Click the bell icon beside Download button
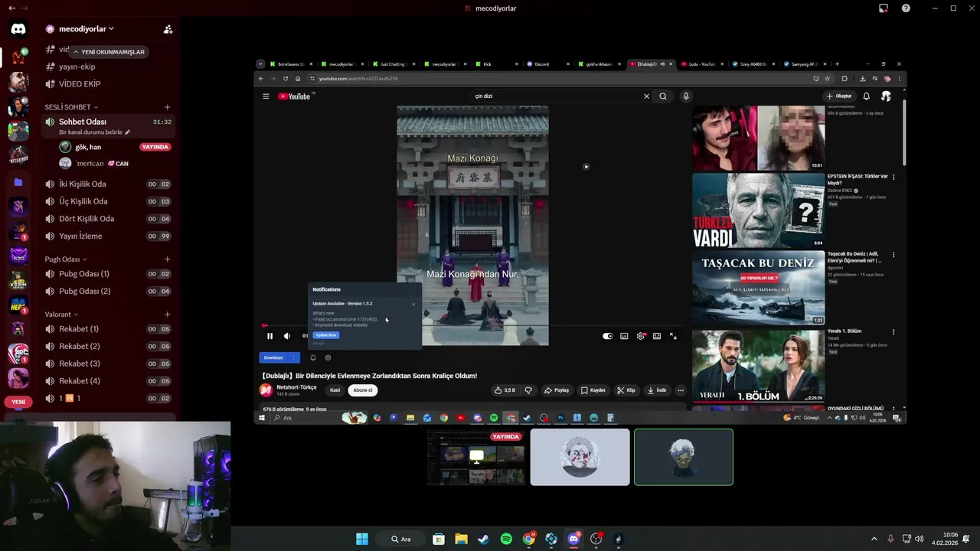Viewport: 980px width, 551px height. [312, 357]
